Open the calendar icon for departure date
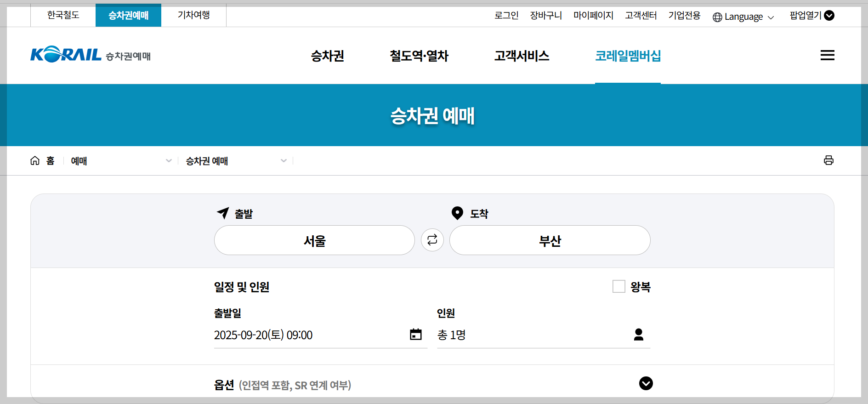The height and width of the screenshot is (404, 868). click(x=416, y=334)
